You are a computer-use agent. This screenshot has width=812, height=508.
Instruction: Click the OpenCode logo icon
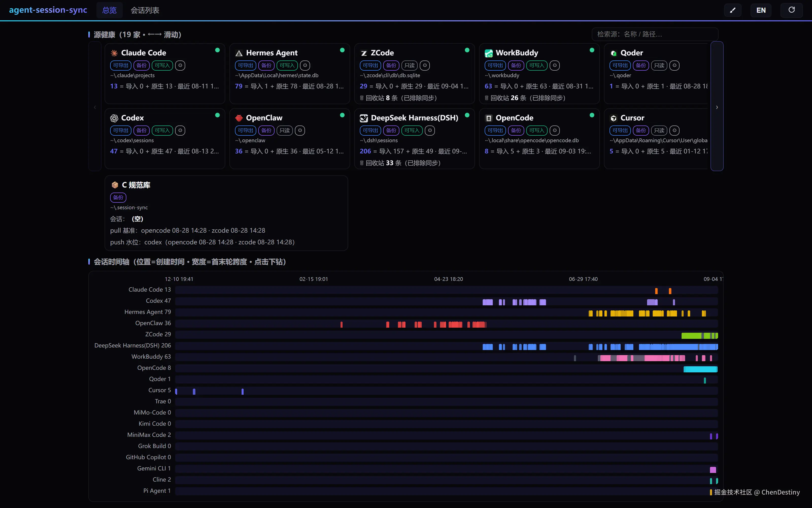click(488, 118)
